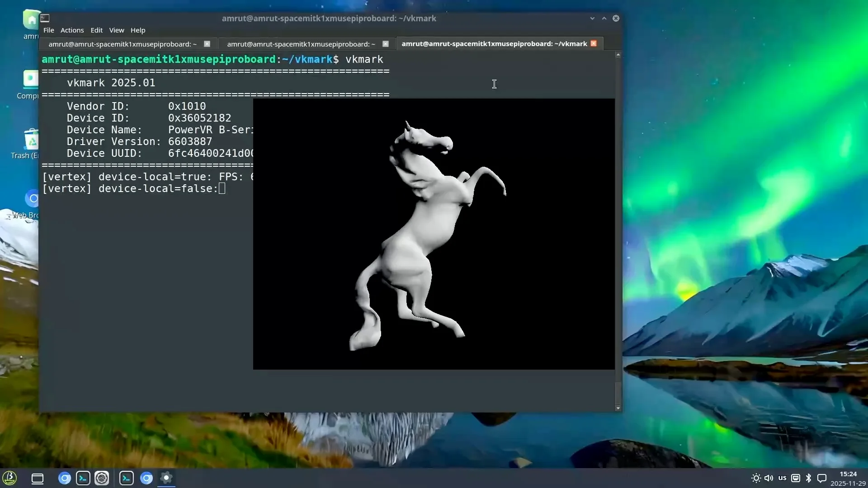Open the screen brightness tray icon
This screenshot has width=868, height=488.
(756, 478)
